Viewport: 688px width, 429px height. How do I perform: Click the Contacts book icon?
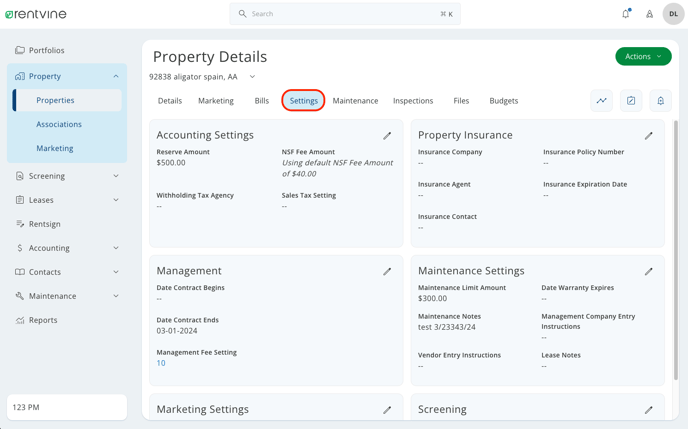point(20,272)
